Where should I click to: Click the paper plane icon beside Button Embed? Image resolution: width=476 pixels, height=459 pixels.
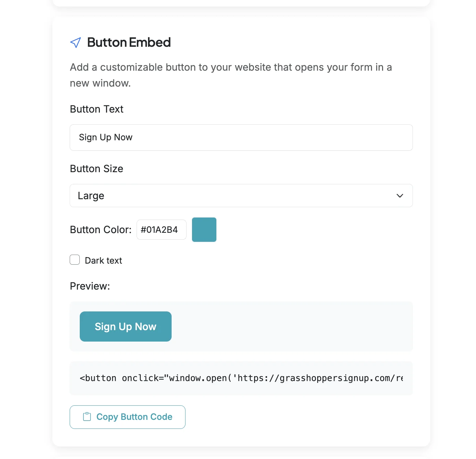[x=75, y=42]
